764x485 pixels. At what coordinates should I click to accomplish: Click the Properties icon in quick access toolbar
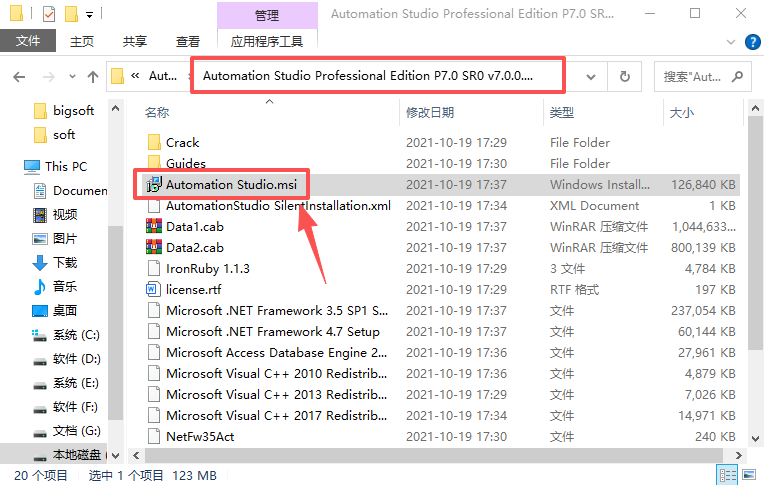(x=49, y=14)
